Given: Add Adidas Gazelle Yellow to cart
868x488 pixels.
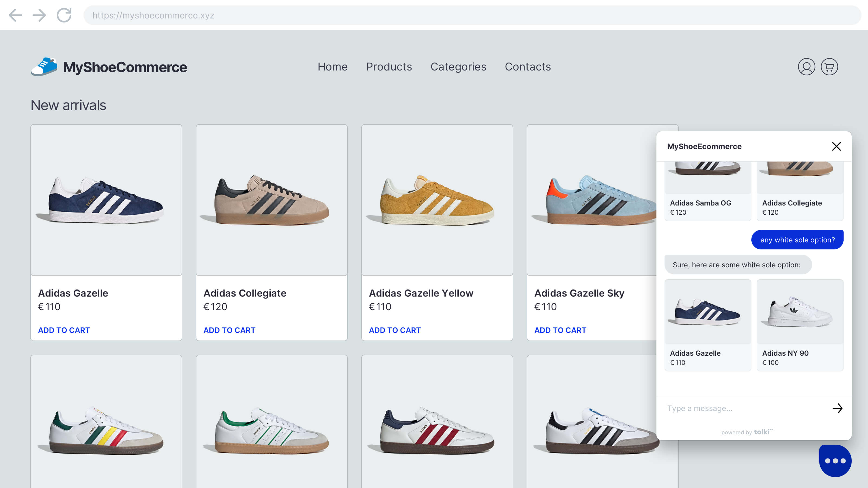Looking at the screenshot, I should (395, 330).
